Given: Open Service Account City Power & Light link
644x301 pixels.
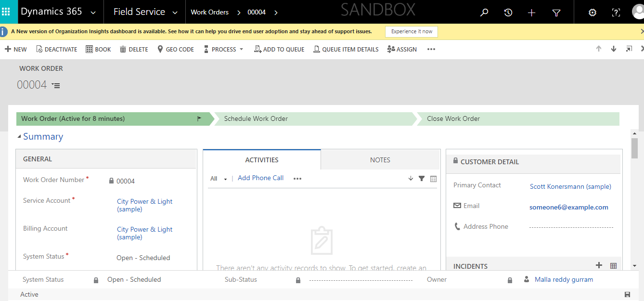Looking at the screenshot, I should (x=145, y=205).
